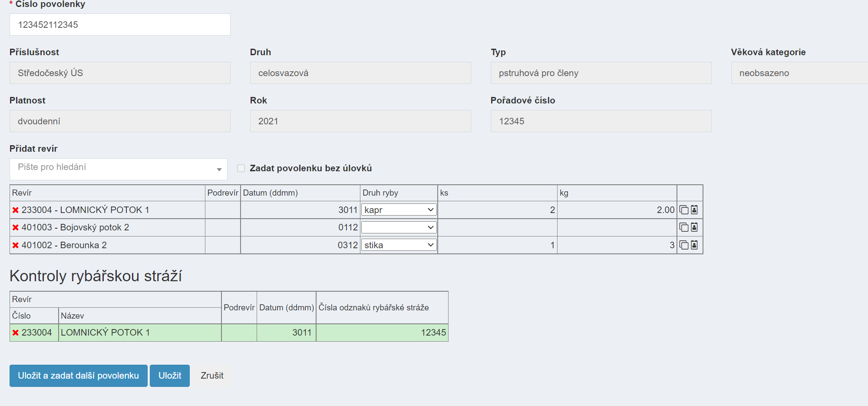Cancel the form with Zrušit
The width and height of the screenshot is (868, 406).
pos(212,376)
